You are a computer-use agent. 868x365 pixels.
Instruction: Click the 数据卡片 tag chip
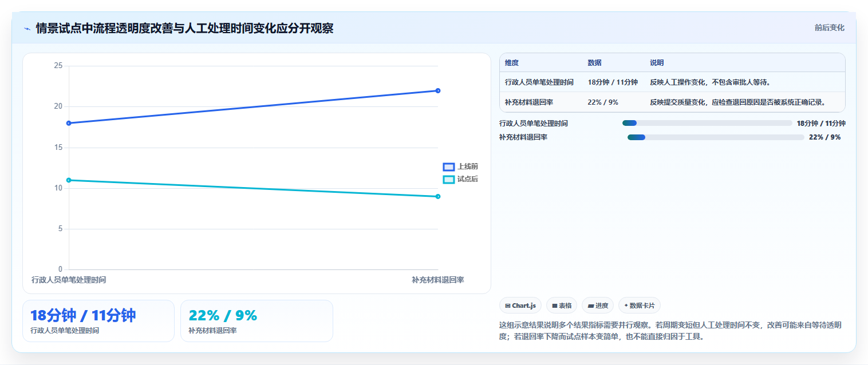[x=639, y=306]
